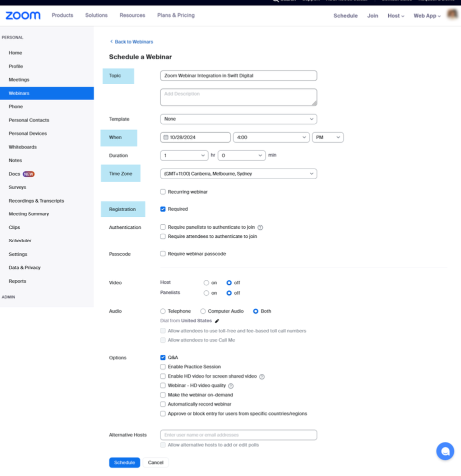Image resolution: width=461 pixels, height=476 pixels.
Task: Click the pencil icon beside United States
Action: 217,321
